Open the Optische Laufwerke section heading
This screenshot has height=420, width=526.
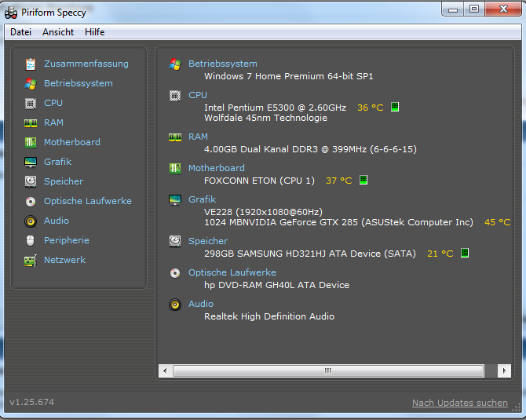coord(232,272)
